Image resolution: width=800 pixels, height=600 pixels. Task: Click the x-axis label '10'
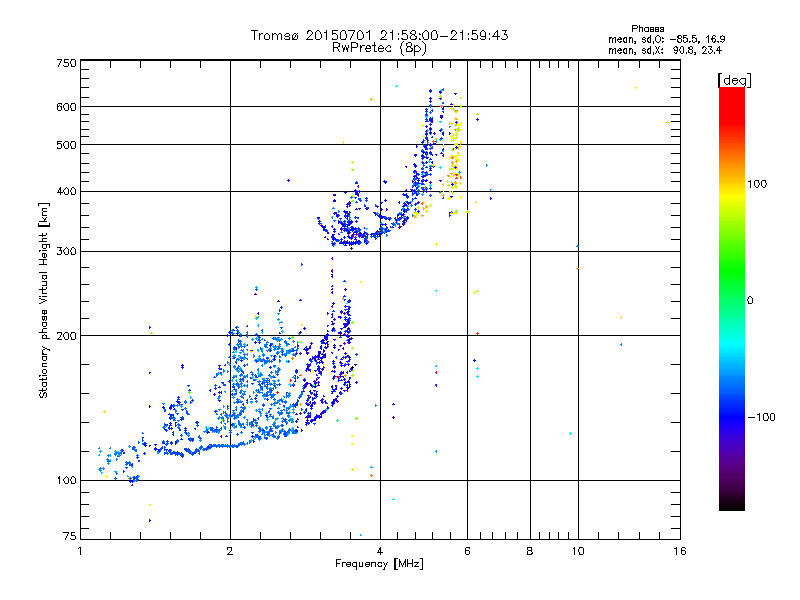(578, 551)
